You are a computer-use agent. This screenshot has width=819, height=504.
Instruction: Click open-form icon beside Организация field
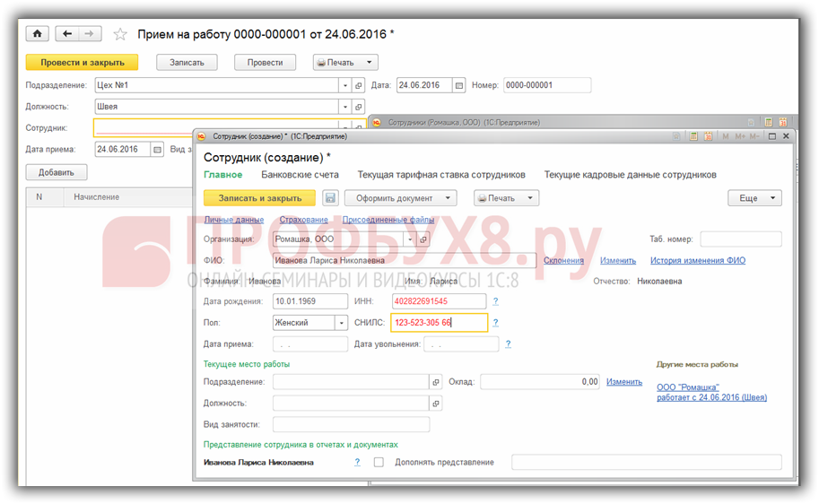click(423, 239)
